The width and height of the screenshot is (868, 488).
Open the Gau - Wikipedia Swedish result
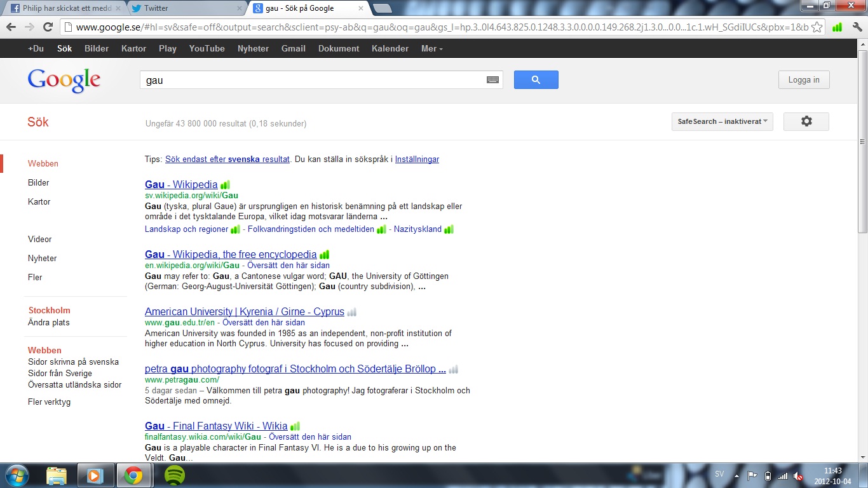[181, 184]
